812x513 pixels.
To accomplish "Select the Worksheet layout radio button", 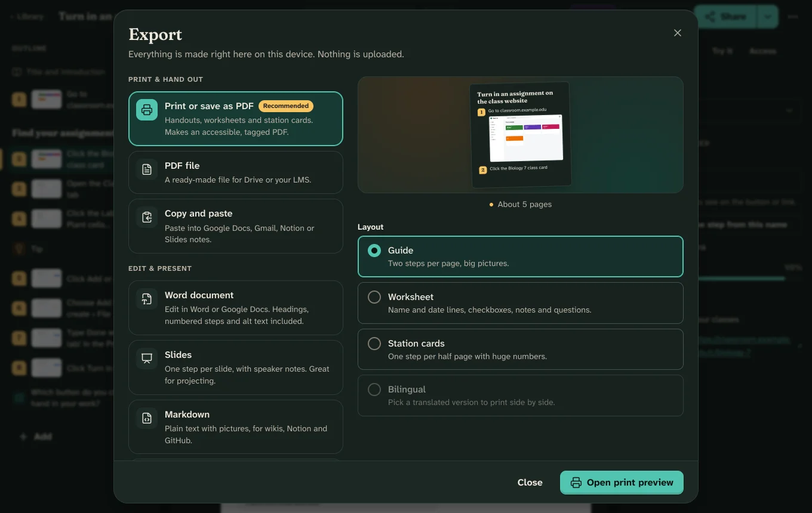I will (374, 297).
